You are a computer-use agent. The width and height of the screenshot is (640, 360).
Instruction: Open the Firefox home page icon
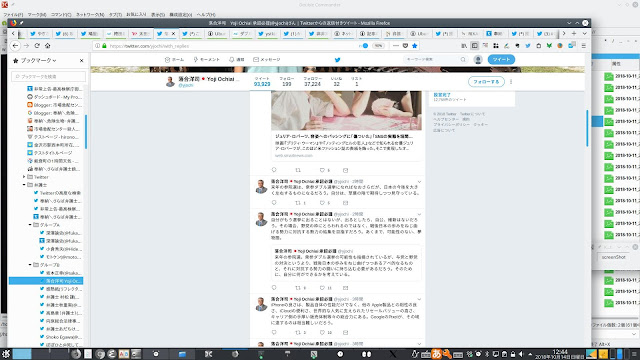47,46
